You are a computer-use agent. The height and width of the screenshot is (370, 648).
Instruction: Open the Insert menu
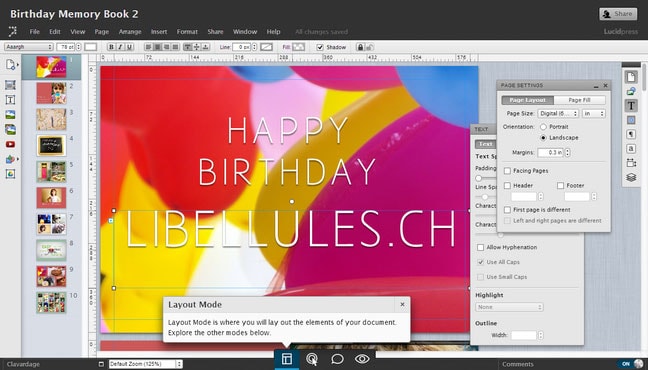click(159, 31)
